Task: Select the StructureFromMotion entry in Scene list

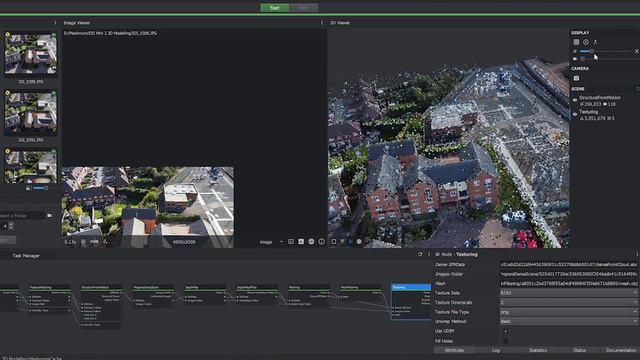Action: [600, 98]
